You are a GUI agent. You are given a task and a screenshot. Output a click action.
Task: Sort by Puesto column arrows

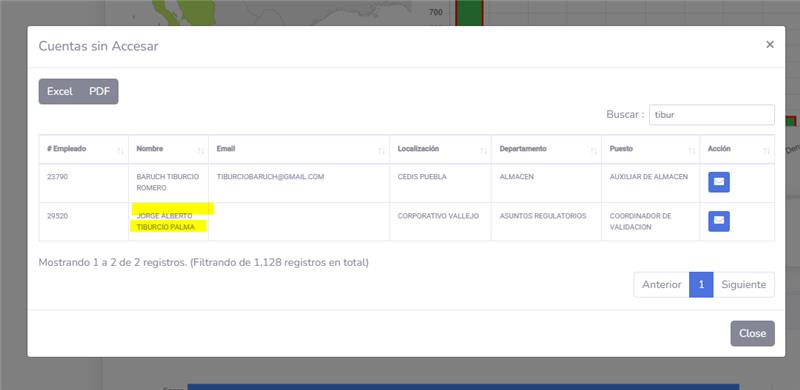point(691,151)
